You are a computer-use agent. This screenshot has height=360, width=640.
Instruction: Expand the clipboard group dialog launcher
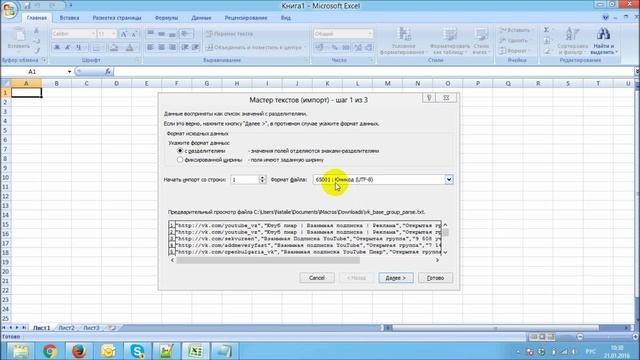44,60
